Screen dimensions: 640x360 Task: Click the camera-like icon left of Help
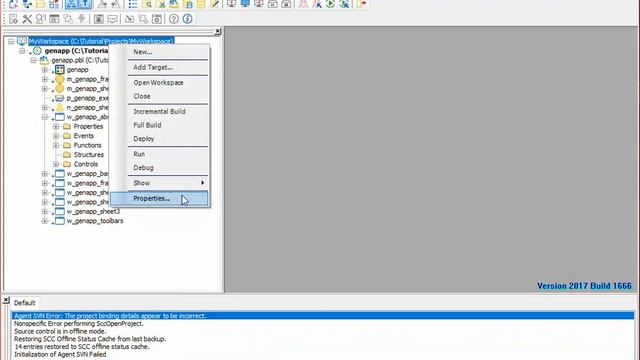pos(157,19)
